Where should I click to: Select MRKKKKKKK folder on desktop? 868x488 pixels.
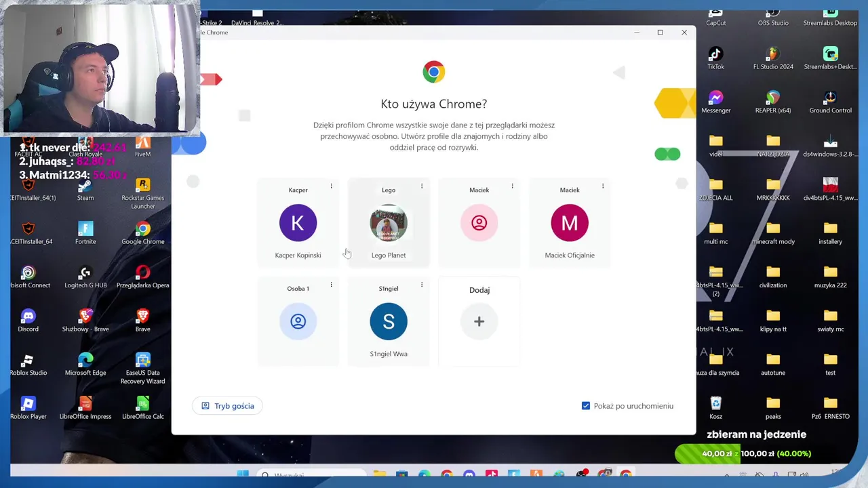point(773,190)
